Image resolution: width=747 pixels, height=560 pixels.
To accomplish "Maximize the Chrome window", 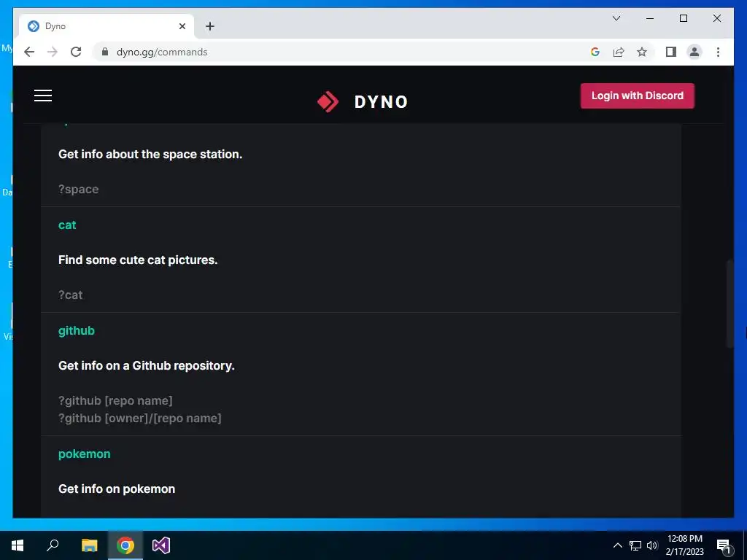I will coord(683,18).
